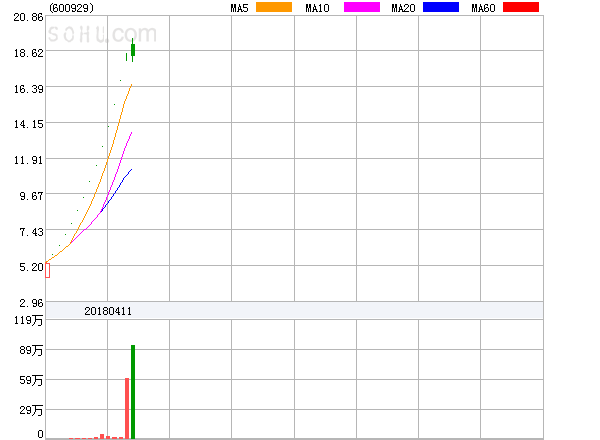The width and height of the screenshot is (600, 440).
Task: Click the 5.20 price axis label
Action: click(x=31, y=267)
